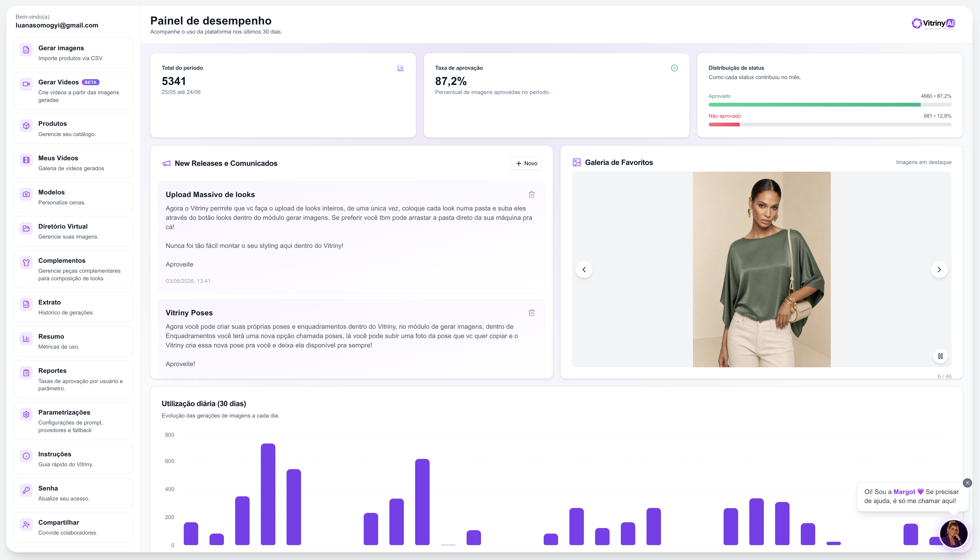
Task: Click the Parametrizações gear icon
Action: pyautogui.click(x=26, y=414)
